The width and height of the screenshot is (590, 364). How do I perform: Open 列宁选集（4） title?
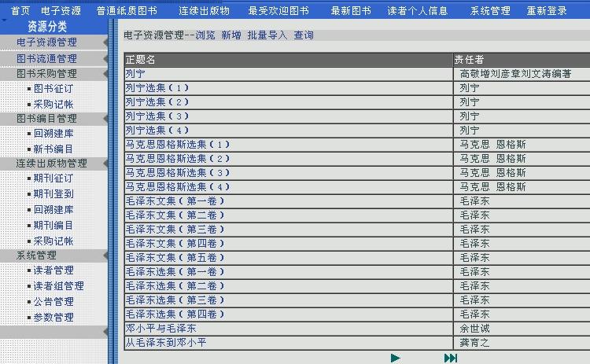coord(157,131)
